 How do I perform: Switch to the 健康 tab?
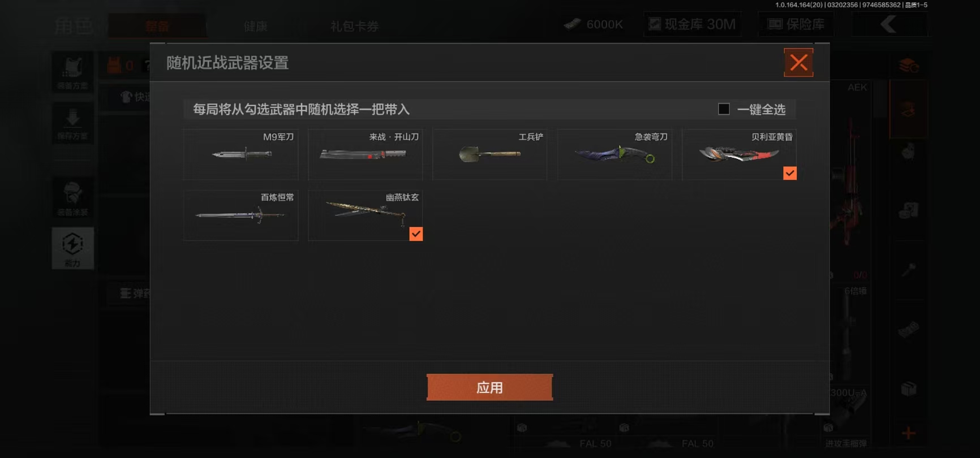point(256,26)
